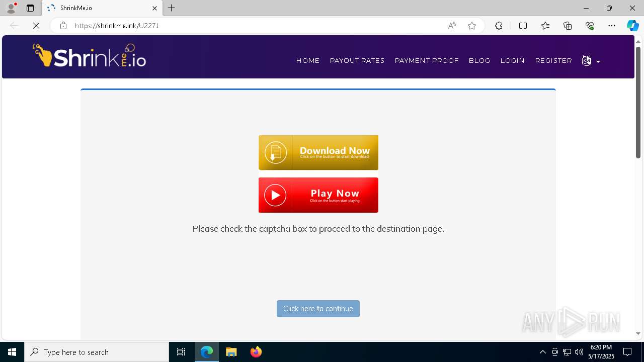Open Settings and more menu

612,26
